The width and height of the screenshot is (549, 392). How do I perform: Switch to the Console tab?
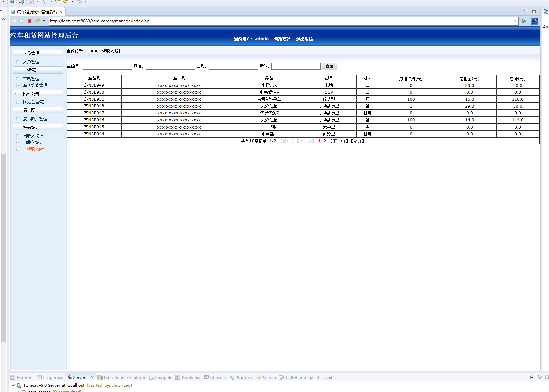[215, 377]
